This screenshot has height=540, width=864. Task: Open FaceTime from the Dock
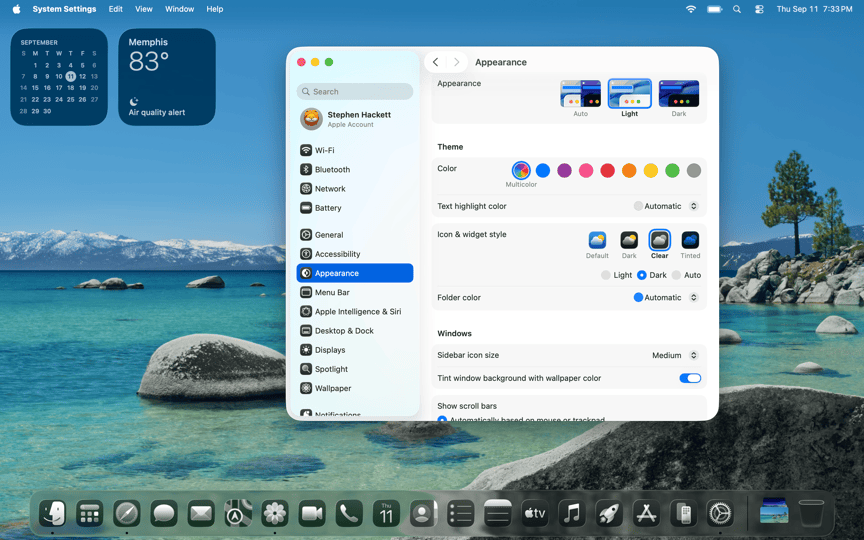(312, 514)
